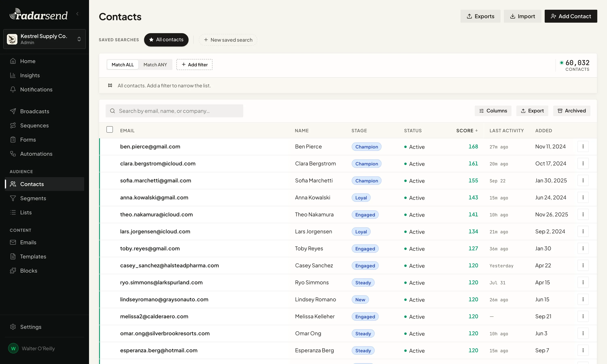
Task: Open the Columns chooser
Action: pos(493,111)
